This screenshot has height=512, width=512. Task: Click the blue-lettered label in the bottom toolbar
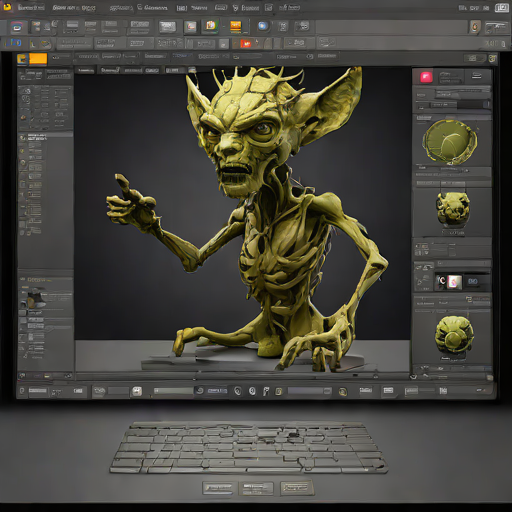point(217,391)
